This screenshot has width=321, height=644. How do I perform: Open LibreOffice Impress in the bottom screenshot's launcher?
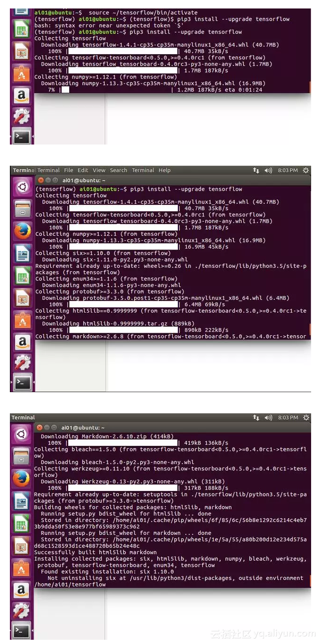tap(21, 545)
